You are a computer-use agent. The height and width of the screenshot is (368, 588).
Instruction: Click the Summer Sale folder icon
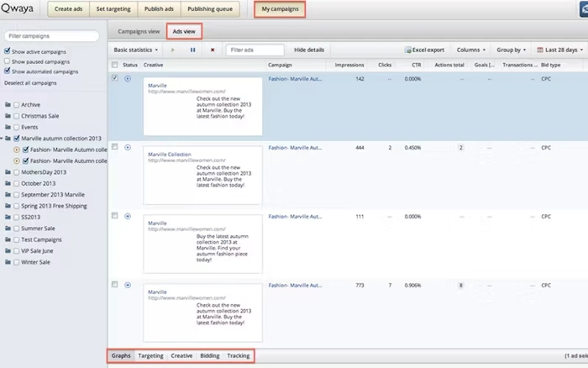(x=8, y=229)
